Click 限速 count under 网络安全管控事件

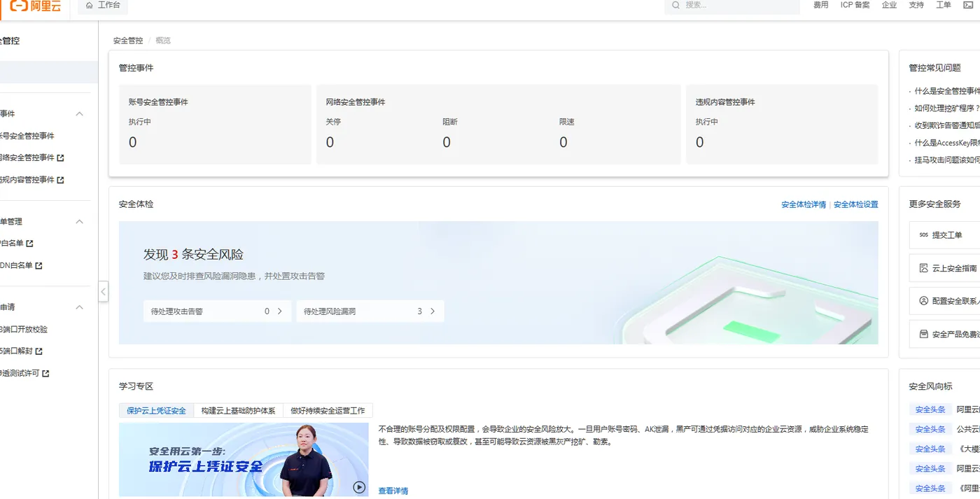tap(563, 143)
